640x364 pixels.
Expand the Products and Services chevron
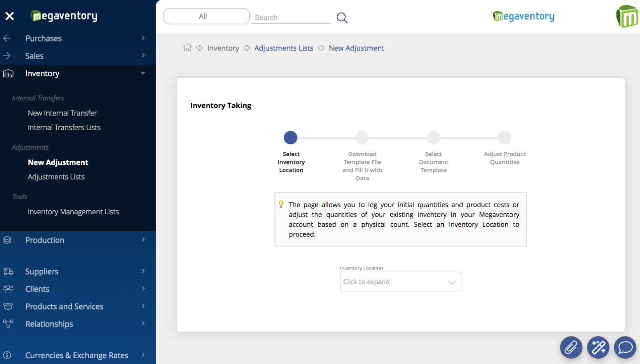[x=143, y=306]
